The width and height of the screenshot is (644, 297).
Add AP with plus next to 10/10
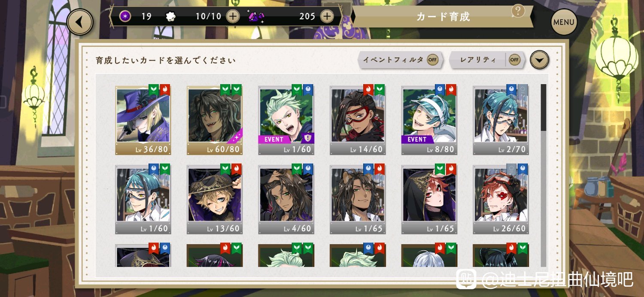[x=233, y=17]
